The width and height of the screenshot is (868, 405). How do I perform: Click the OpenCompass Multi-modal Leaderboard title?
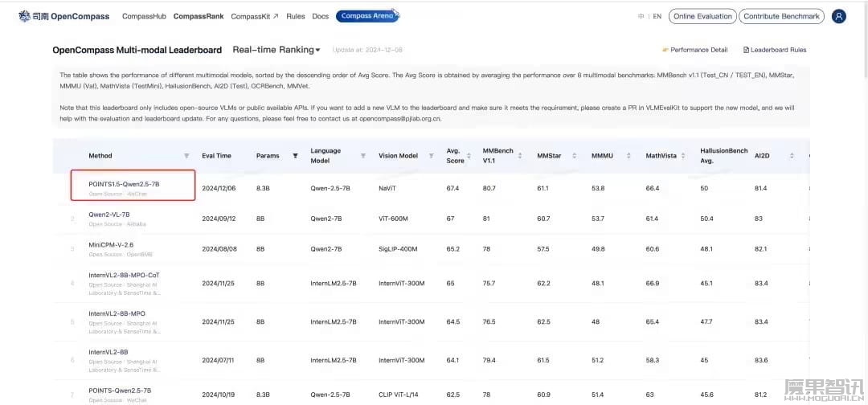tap(137, 50)
